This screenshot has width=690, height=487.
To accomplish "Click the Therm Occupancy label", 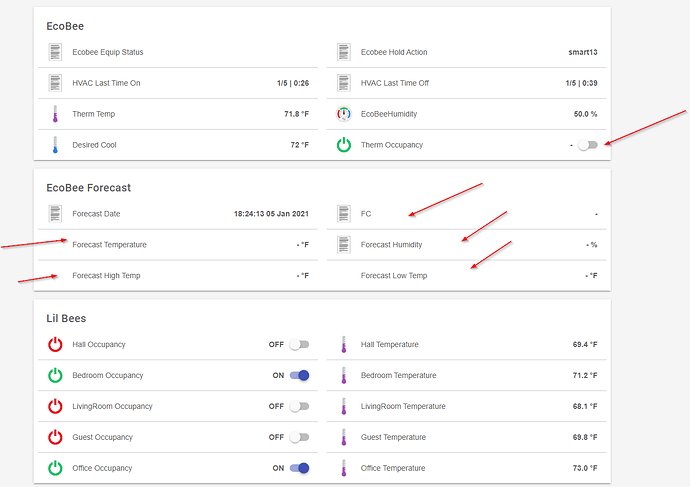I will [x=392, y=145].
